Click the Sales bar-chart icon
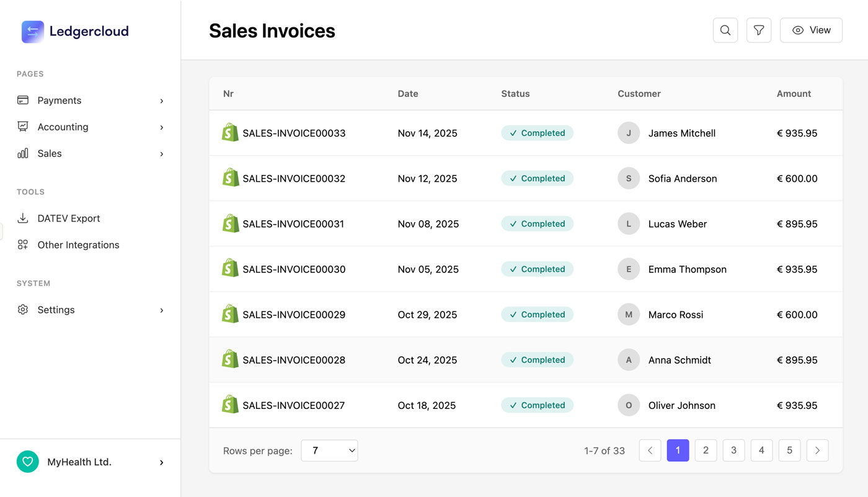Image resolution: width=868 pixels, height=497 pixels. coord(23,153)
